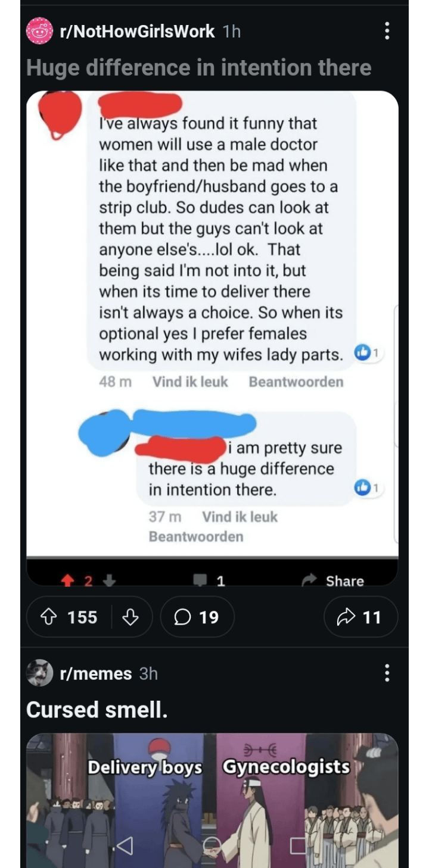Open the Cursed smell post title
Viewport: 429px width, 868px height.
click(x=97, y=710)
